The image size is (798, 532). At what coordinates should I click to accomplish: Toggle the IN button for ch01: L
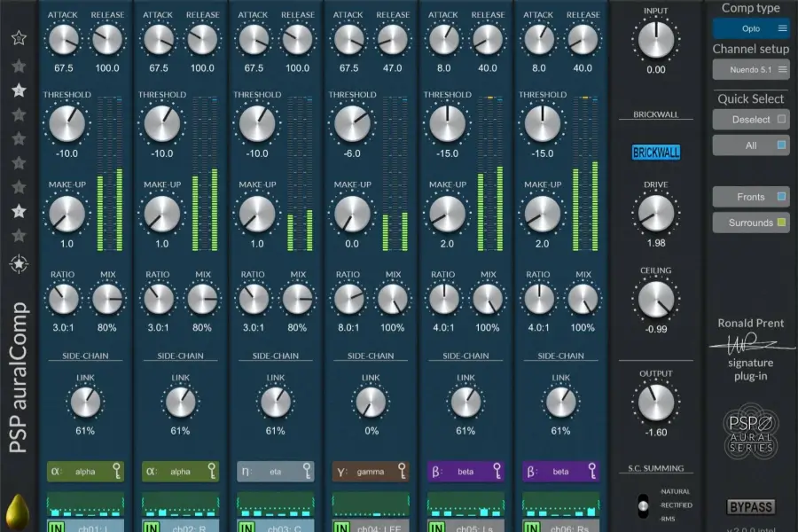point(57,528)
